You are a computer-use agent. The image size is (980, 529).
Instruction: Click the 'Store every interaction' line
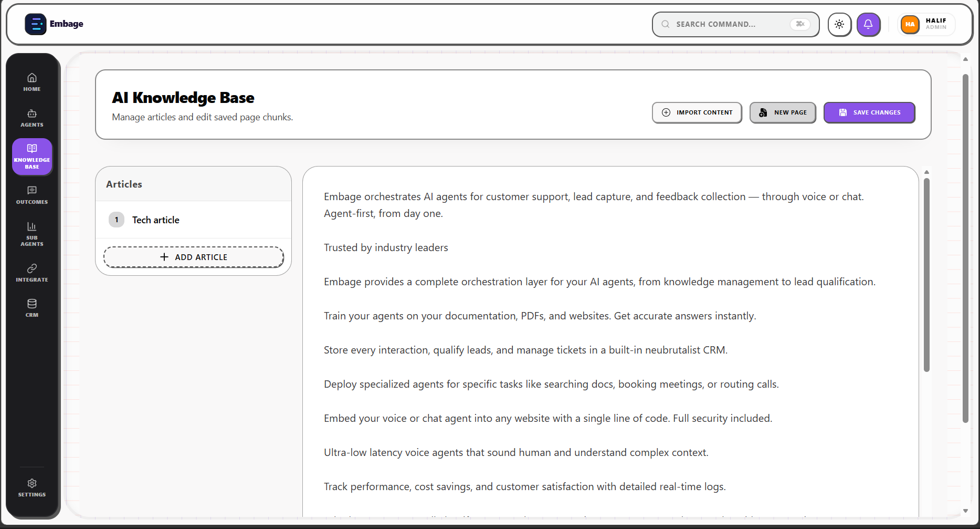click(525, 350)
